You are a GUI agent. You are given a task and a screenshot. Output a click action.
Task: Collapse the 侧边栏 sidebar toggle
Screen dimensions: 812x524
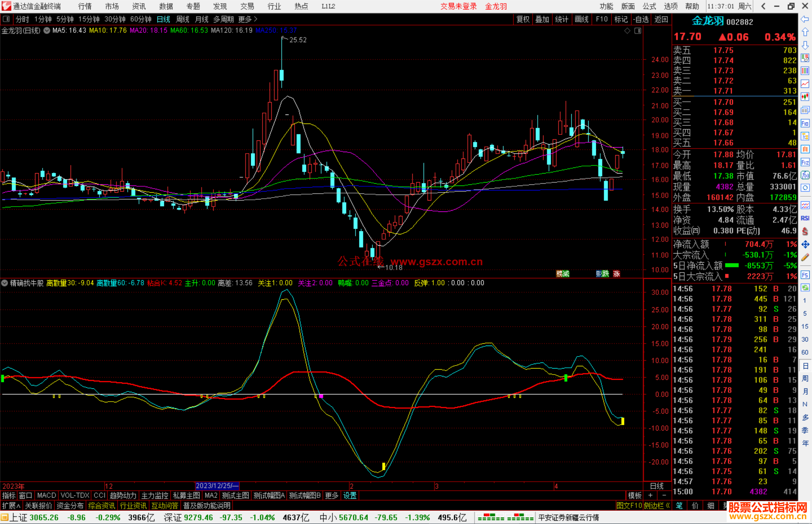657,506
